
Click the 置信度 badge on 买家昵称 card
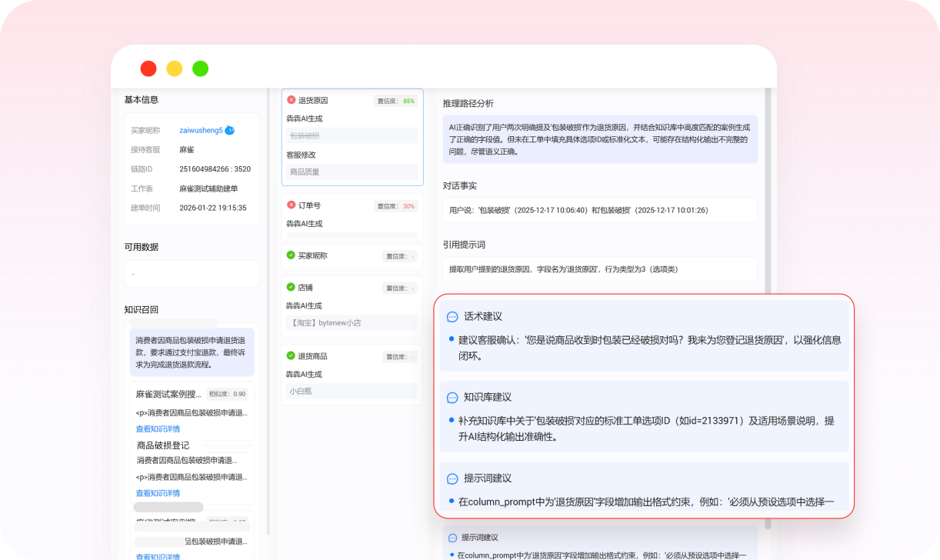point(400,256)
